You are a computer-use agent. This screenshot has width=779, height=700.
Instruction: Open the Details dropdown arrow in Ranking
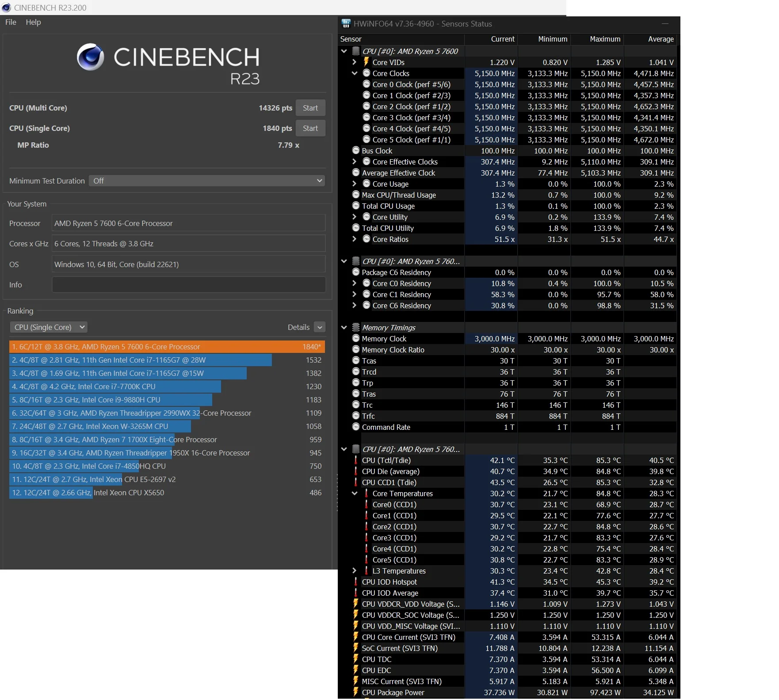point(320,327)
